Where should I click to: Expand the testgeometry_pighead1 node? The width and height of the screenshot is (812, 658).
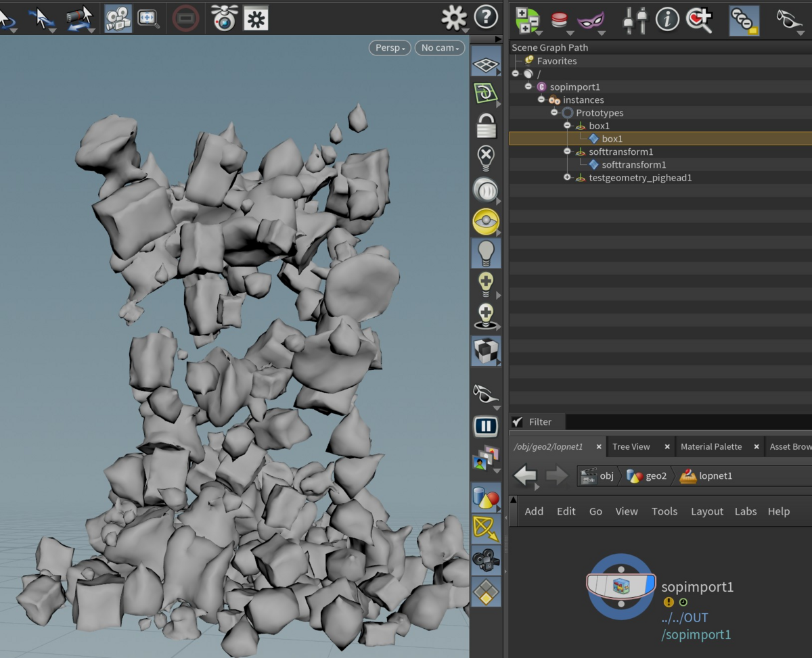pyautogui.click(x=567, y=177)
